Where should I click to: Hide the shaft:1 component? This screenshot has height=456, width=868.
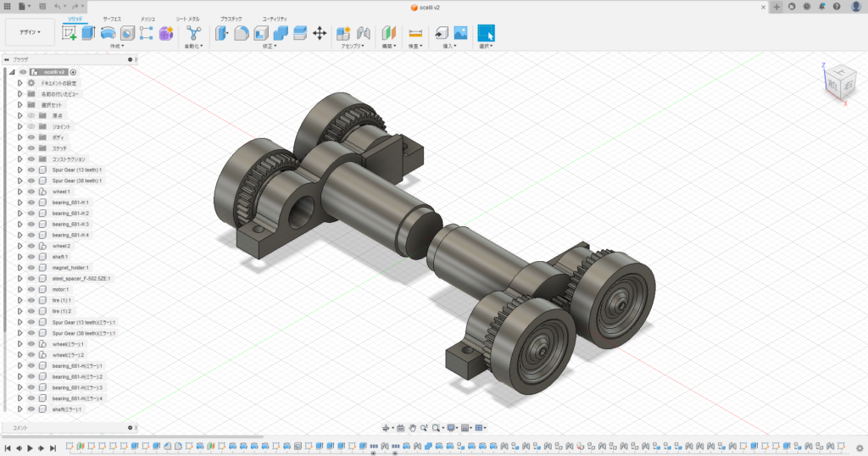tap(31, 257)
